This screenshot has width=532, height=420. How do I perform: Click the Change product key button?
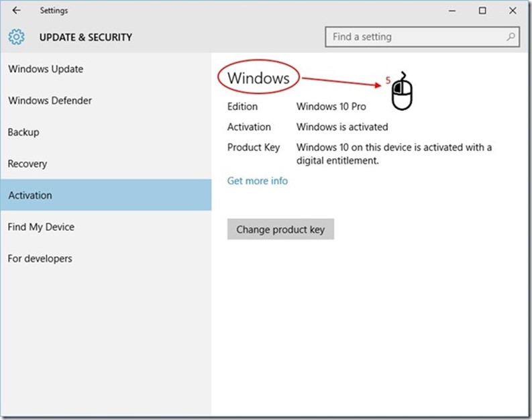pos(280,229)
